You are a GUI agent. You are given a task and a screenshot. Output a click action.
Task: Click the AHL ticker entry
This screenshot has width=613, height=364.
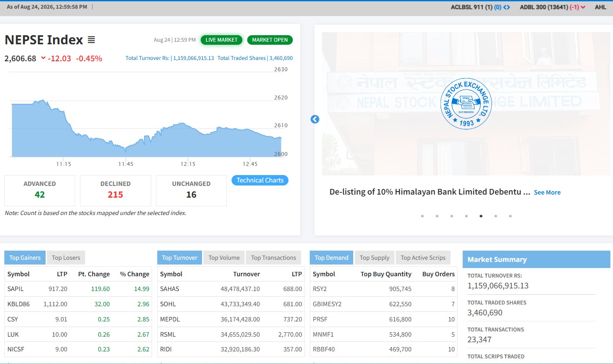(600, 7)
